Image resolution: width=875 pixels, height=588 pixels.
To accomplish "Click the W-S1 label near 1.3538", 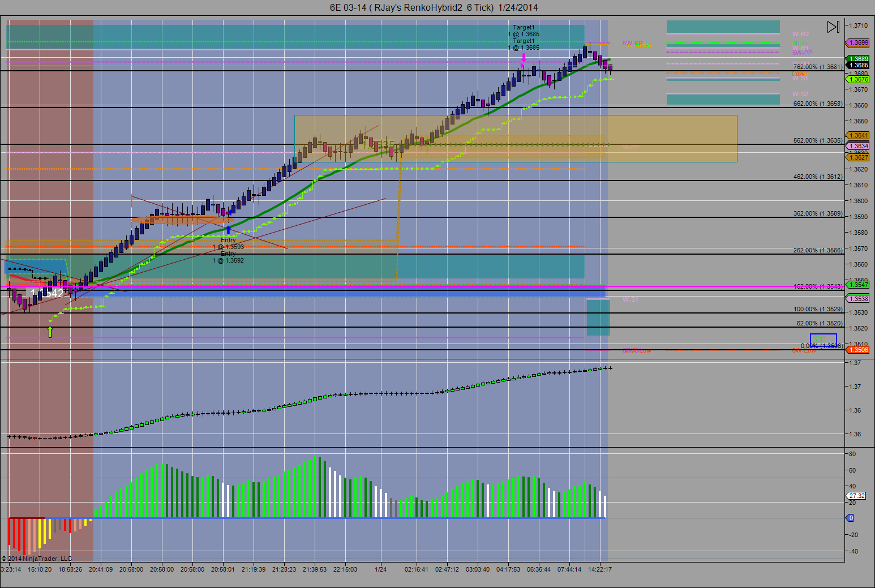I will (x=630, y=299).
